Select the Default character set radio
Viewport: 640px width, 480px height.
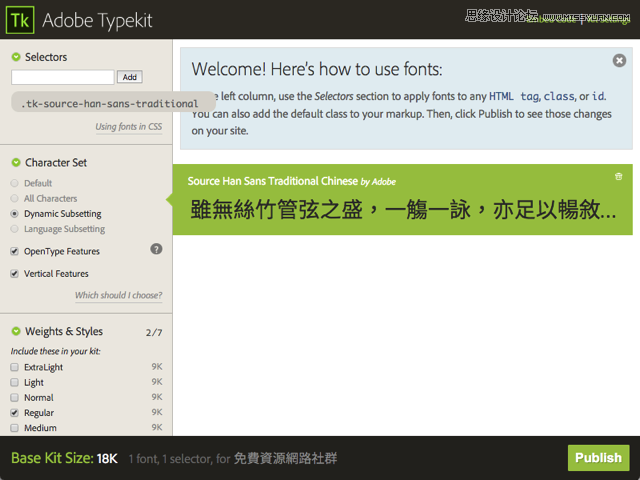pos(15,183)
